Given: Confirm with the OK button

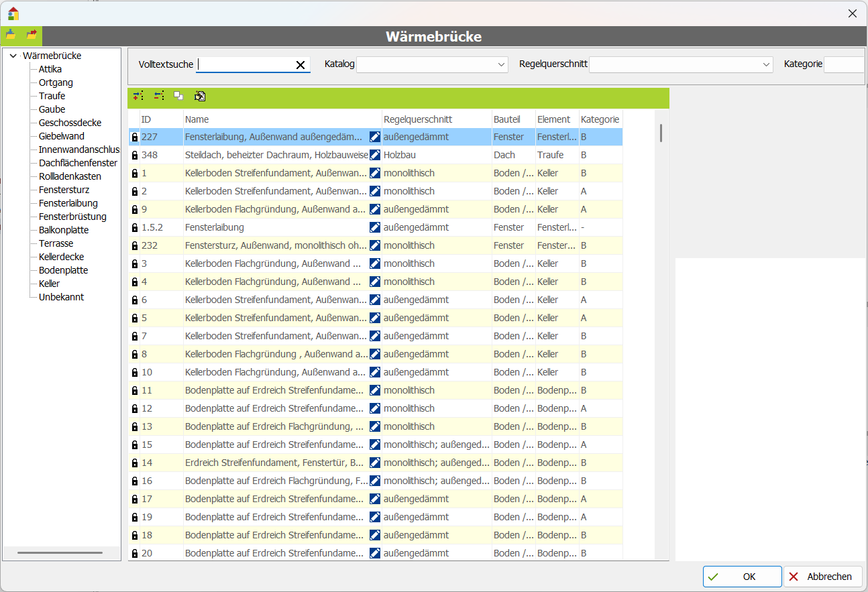Looking at the screenshot, I should [x=742, y=577].
